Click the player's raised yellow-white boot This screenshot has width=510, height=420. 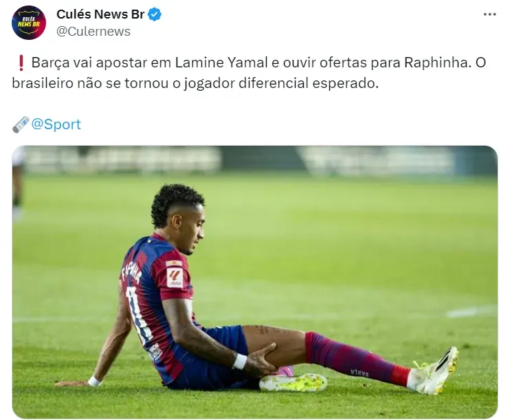[434, 371]
